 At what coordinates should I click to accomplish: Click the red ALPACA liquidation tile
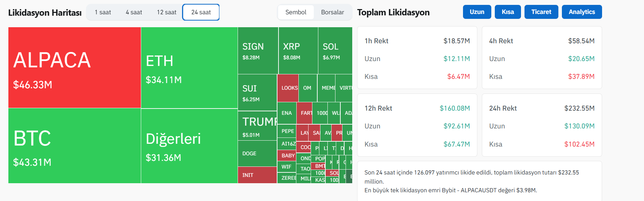74,68
